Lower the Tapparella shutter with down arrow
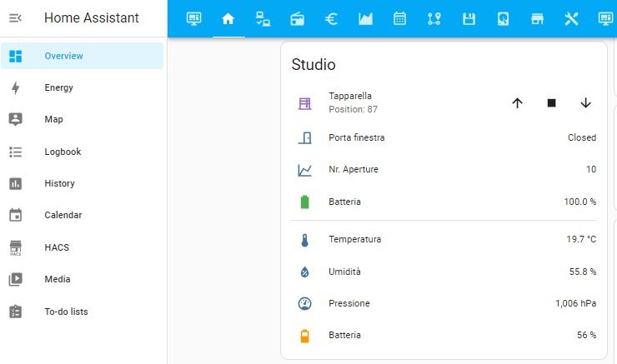Screen dimensions: 617x364 coord(585,102)
